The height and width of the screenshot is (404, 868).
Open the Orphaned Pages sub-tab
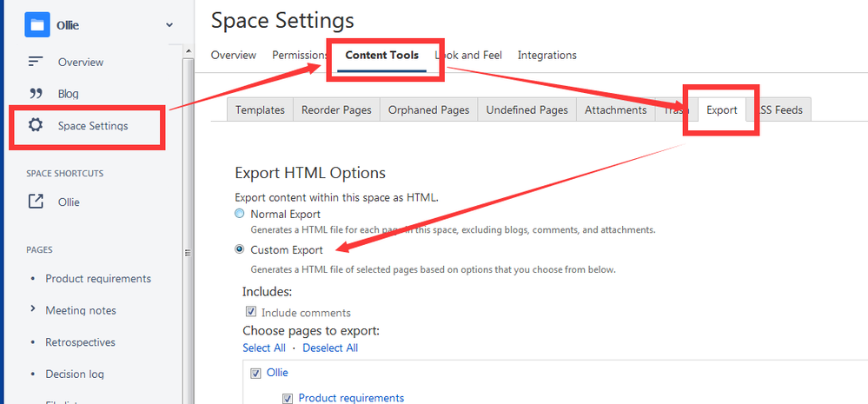(428, 109)
